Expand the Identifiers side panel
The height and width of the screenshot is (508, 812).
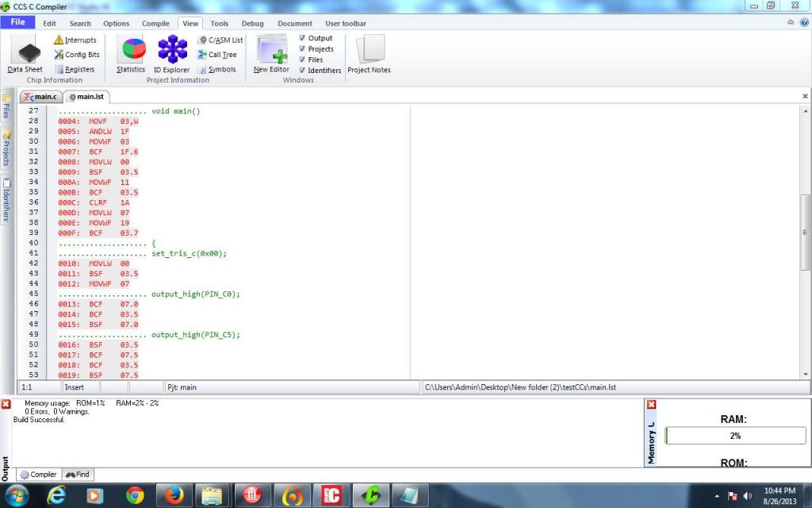[6, 201]
